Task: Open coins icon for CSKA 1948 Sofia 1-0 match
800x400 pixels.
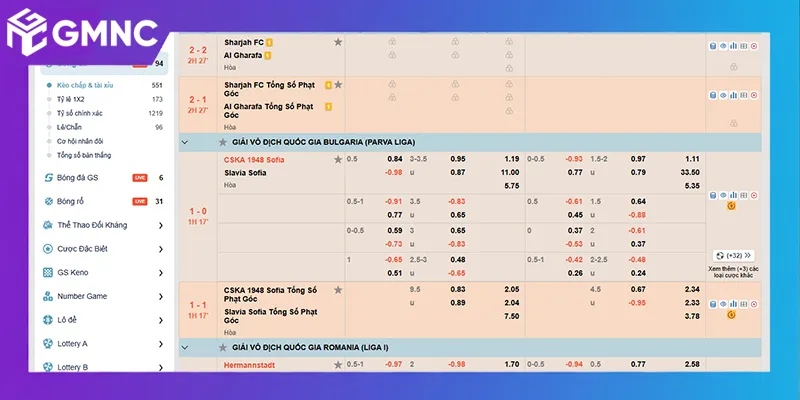Action: coord(713,195)
